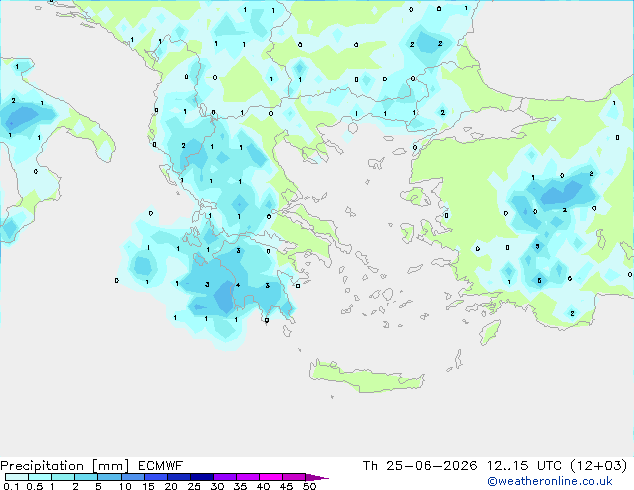This screenshot has height=490, width=634.
Task: Pick the 40 mm magenta legend swatch
Action: pos(271,477)
